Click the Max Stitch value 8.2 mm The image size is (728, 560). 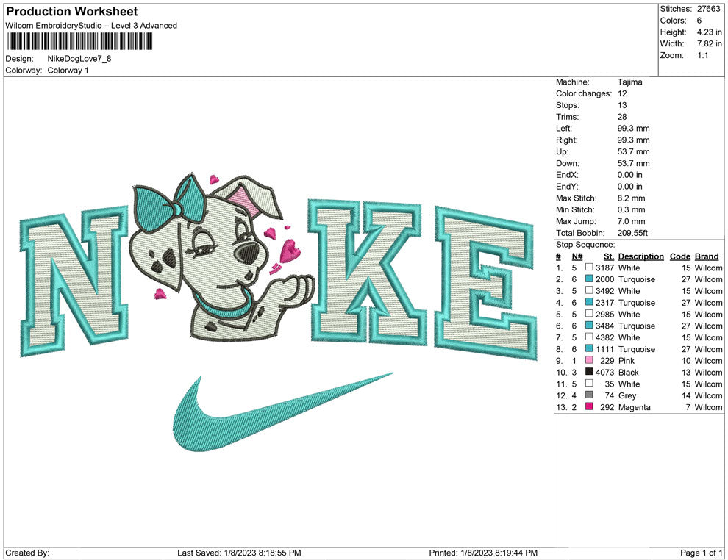click(631, 198)
